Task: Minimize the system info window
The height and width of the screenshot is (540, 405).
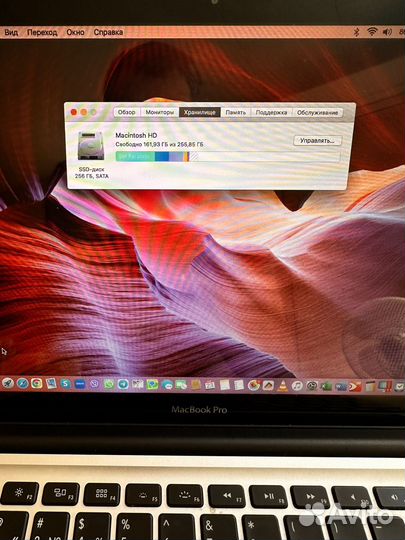Action: point(83,112)
